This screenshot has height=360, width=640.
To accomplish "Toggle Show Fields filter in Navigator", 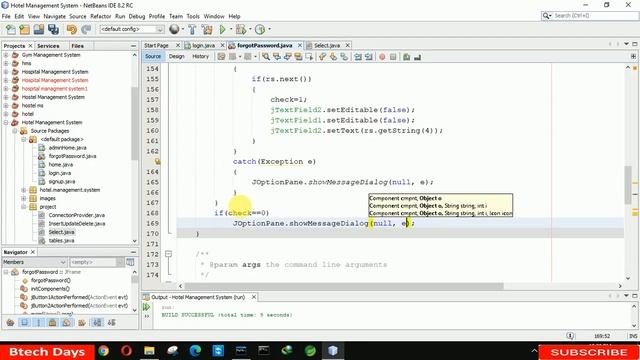I will 24,323.
